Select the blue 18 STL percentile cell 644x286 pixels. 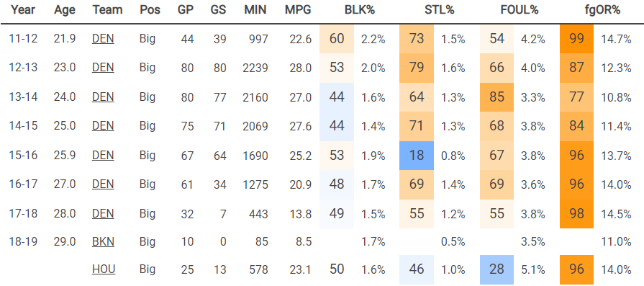coord(417,156)
